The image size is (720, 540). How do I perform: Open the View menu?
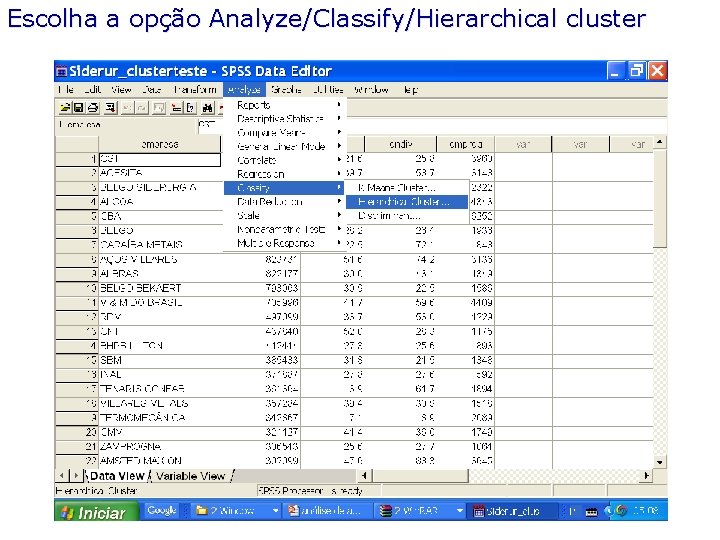121,90
